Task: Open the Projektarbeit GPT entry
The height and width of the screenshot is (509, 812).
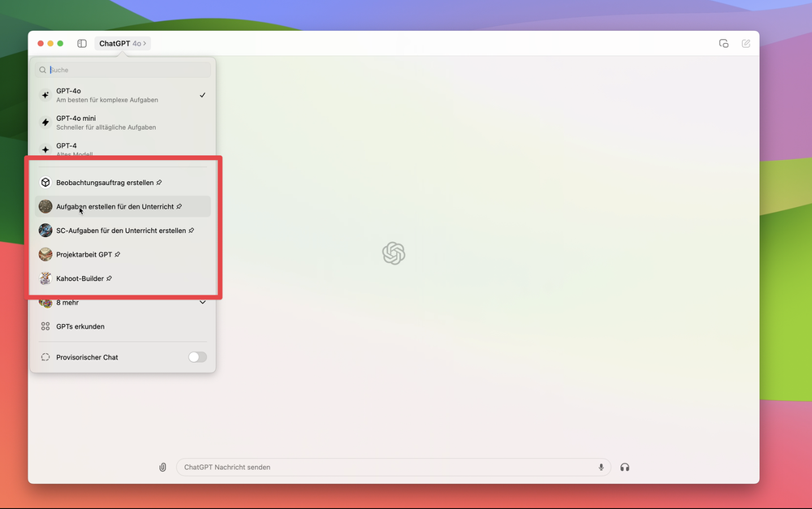Action: pyautogui.click(x=123, y=254)
